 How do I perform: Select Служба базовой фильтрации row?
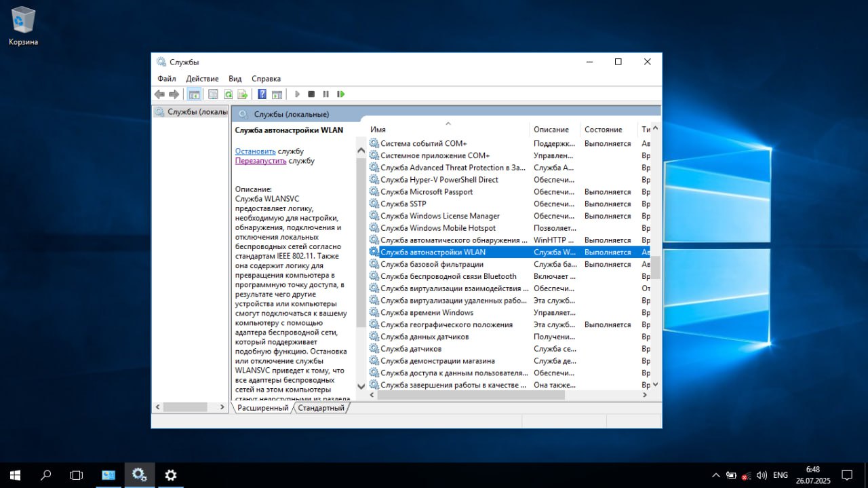point(509,264)
